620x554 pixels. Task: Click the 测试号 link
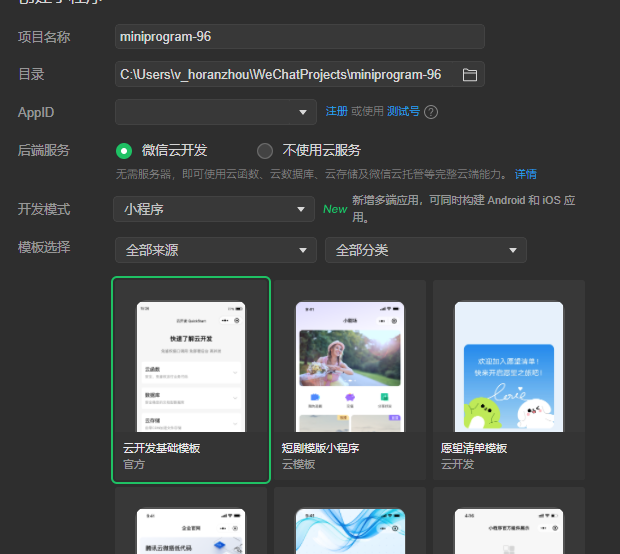[x=403, y=112]
